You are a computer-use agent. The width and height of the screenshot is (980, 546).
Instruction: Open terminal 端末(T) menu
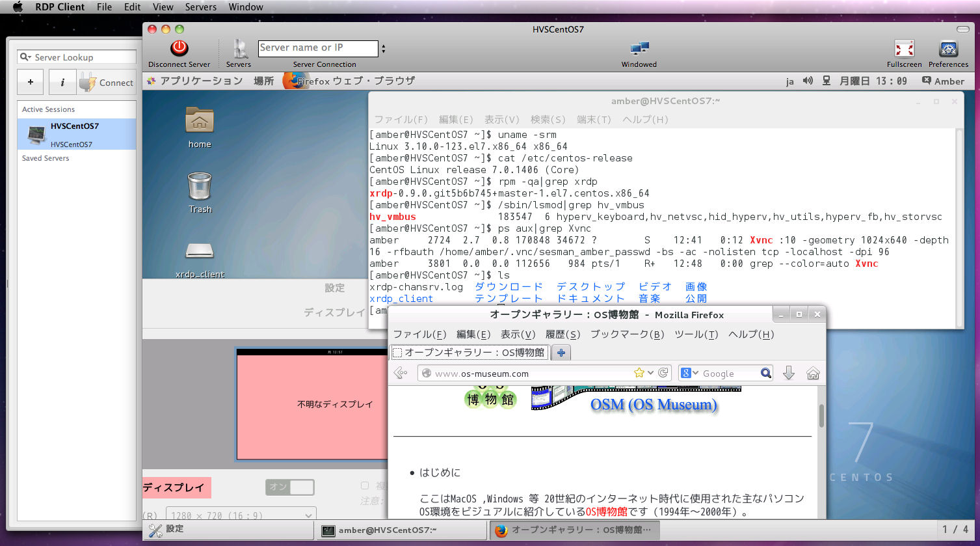(x=594, y=119)
